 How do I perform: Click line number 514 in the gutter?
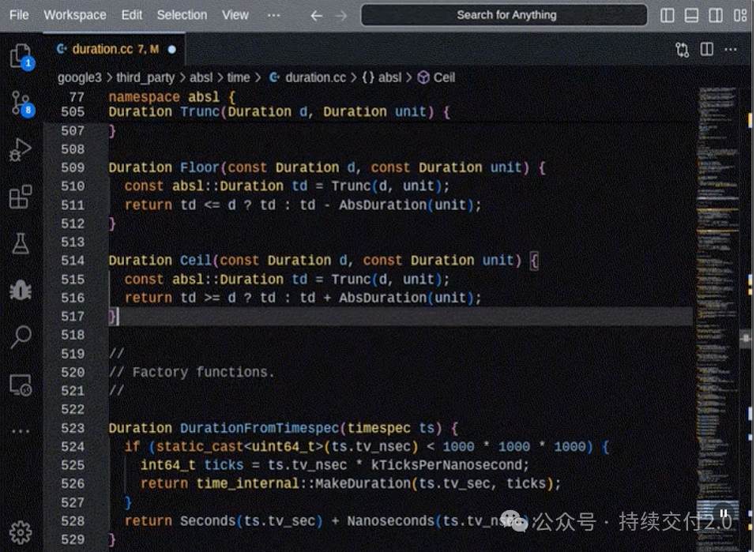point(73,261)
